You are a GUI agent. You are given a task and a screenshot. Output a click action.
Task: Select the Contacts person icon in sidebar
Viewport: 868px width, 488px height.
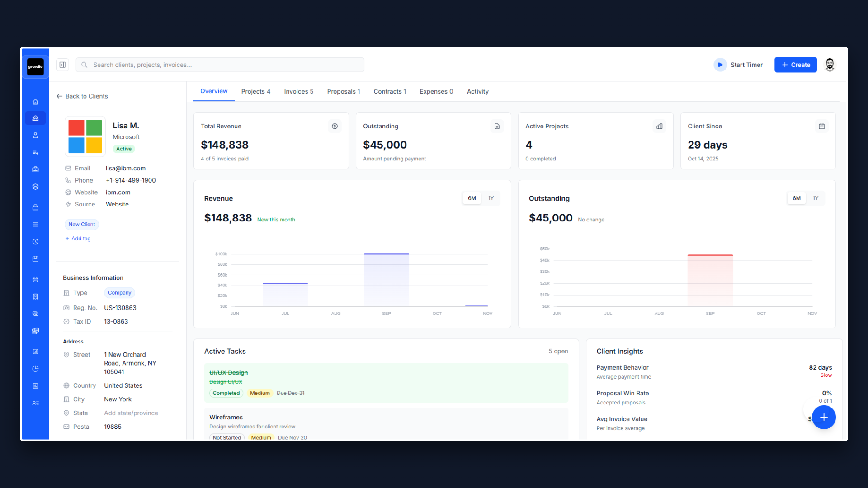[35, 135]
